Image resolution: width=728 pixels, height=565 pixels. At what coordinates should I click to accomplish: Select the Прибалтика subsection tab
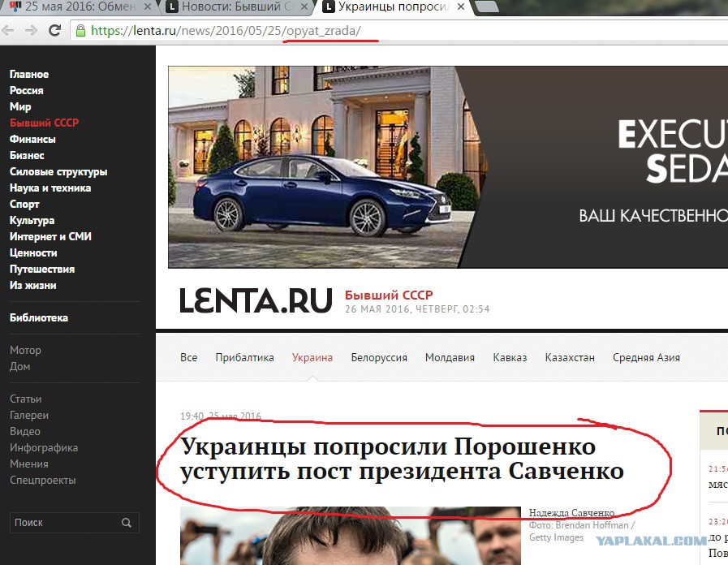[244, 357]
